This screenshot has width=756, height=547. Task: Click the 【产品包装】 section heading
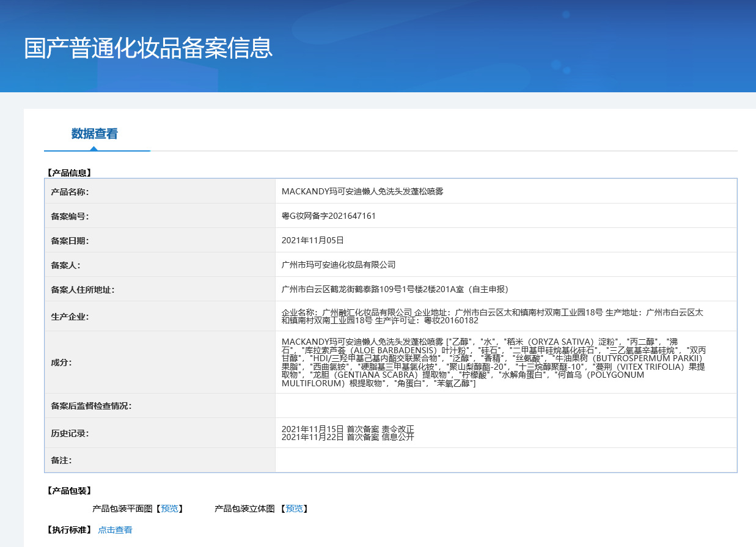click(69, 490)
